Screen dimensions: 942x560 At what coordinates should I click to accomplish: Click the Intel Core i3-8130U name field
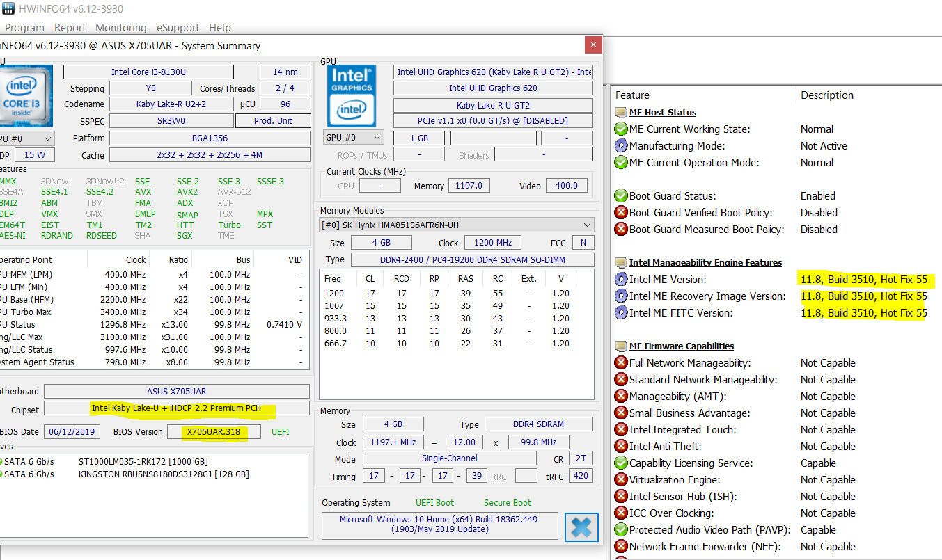[x=148, y=72]
